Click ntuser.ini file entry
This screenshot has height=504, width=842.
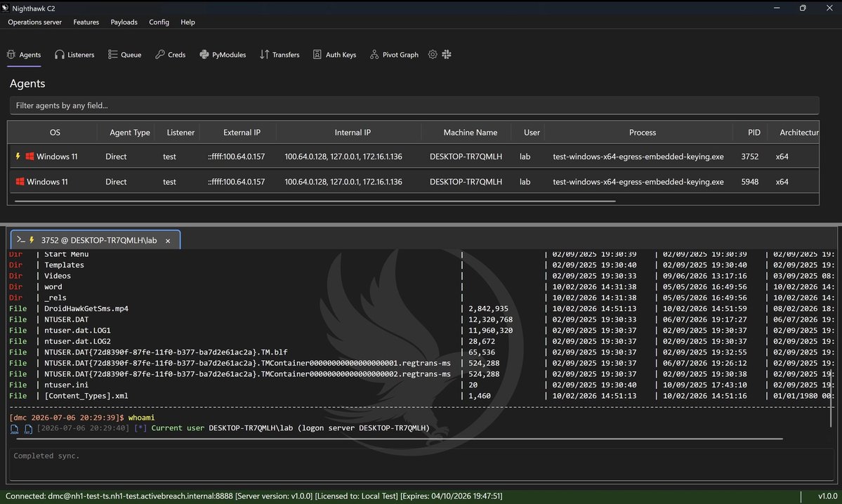click(x=66, y=385)
